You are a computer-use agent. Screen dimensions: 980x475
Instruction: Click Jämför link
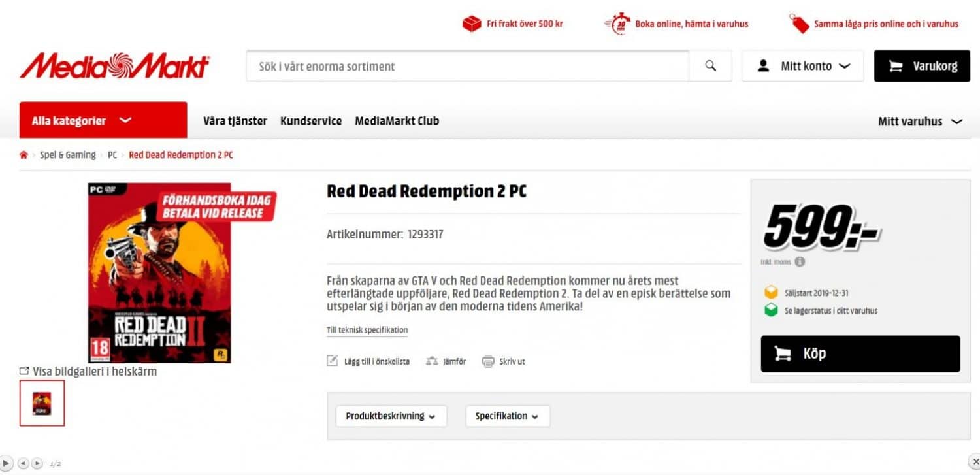point(453,361)
